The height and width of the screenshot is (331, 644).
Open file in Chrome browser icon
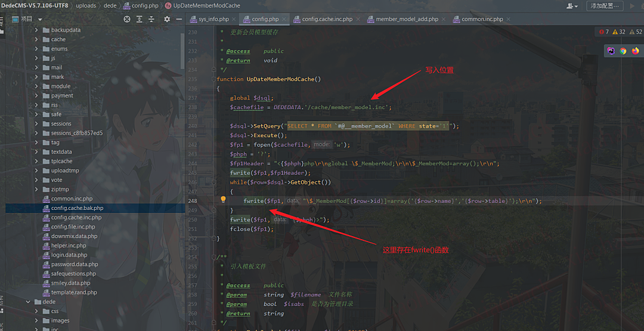[x=623, y=51]
